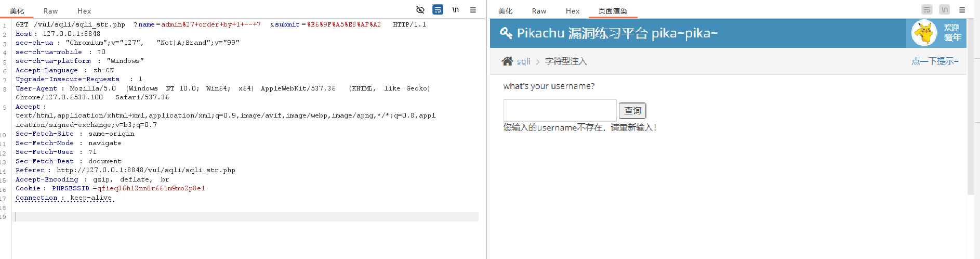Open the sqli breadcrumb link
The width and height of the screenshot is (980, 259).
click(x=523, y=61)
